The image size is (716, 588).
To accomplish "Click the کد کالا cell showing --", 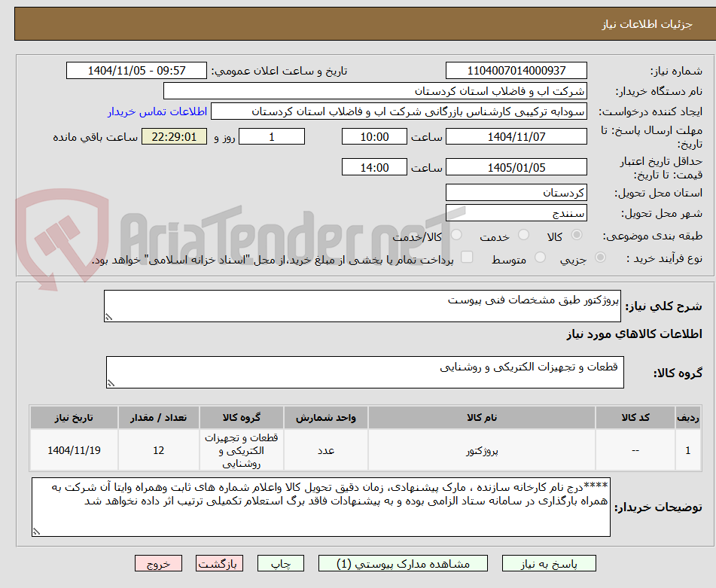I will [x=635, y=450].
